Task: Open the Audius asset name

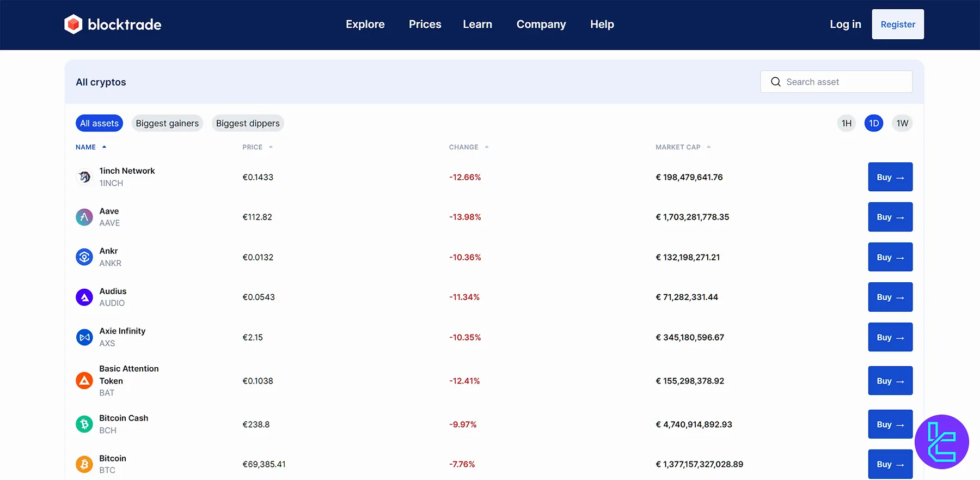Action: [x=113, y=291]
